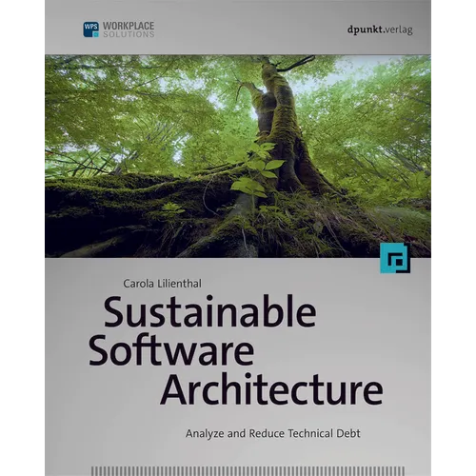476x476 pixels.
Task: Click the 'WORKPLACE SOLUTIONS' text
Action: coord(129,30)
